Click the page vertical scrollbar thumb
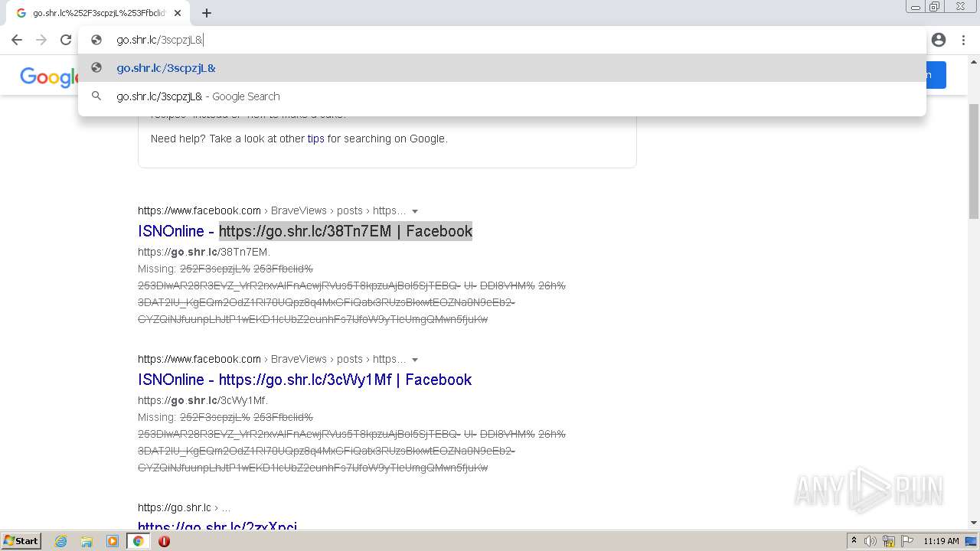 973,161
